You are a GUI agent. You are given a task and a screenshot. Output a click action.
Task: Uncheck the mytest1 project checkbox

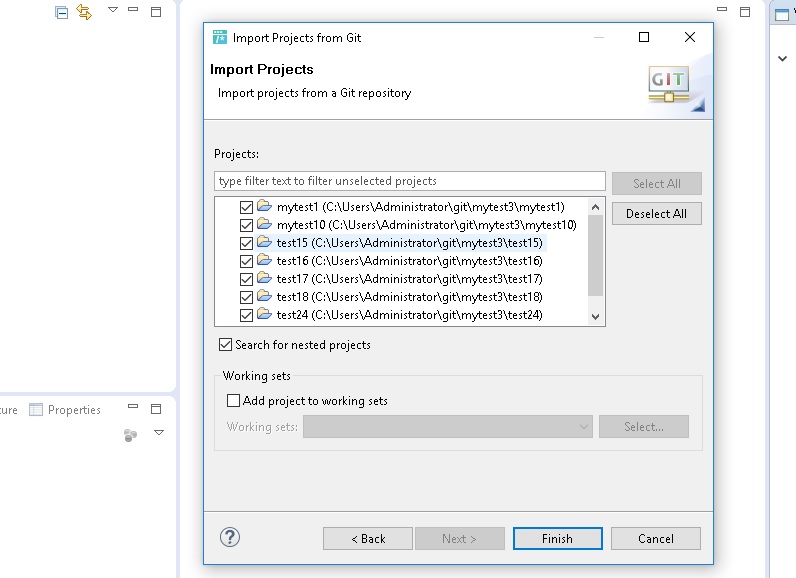pyautogui.click(x=246, y=207)
